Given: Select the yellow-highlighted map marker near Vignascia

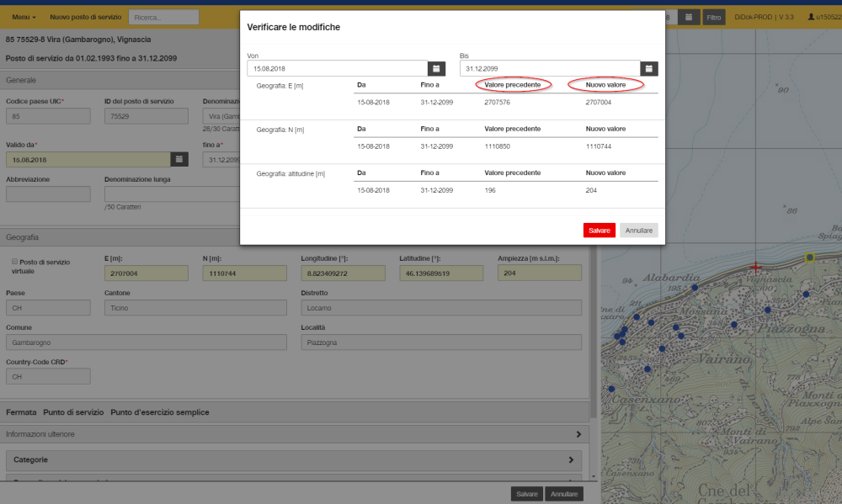Looking at the screenshot, I should click(x=810, y=257).
